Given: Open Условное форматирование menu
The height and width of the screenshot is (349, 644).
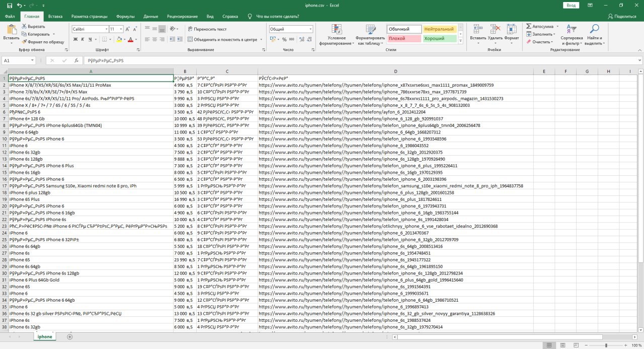Looking at the screenshot, I should (337, 35).
